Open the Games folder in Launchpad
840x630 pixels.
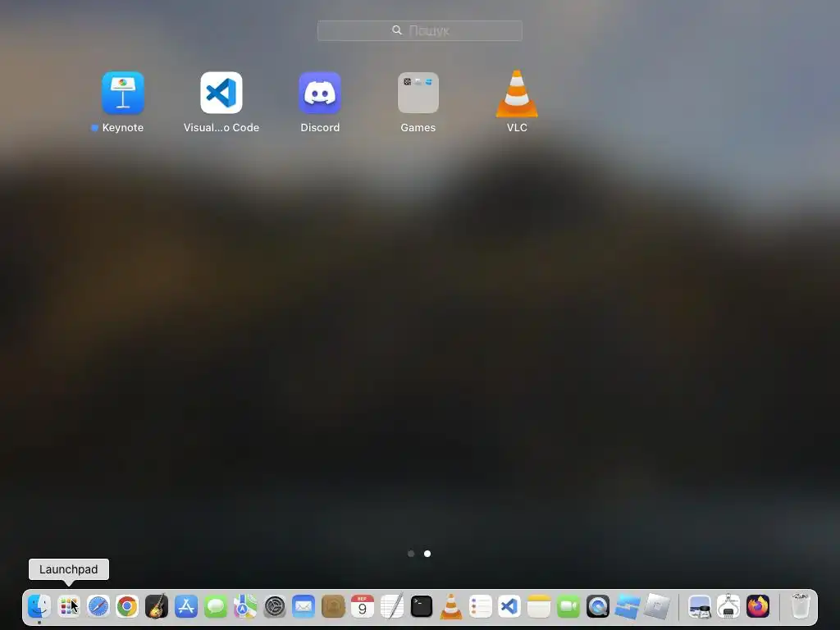tap(418, 93)
